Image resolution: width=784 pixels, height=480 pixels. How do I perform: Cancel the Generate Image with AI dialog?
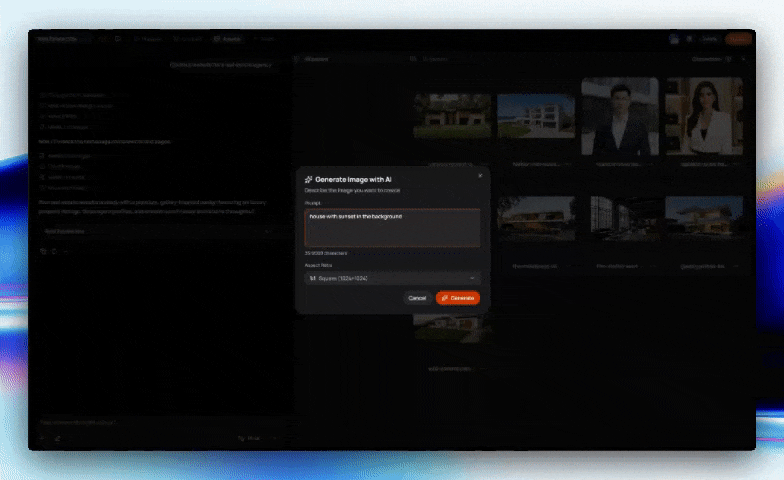pos(417,298)
